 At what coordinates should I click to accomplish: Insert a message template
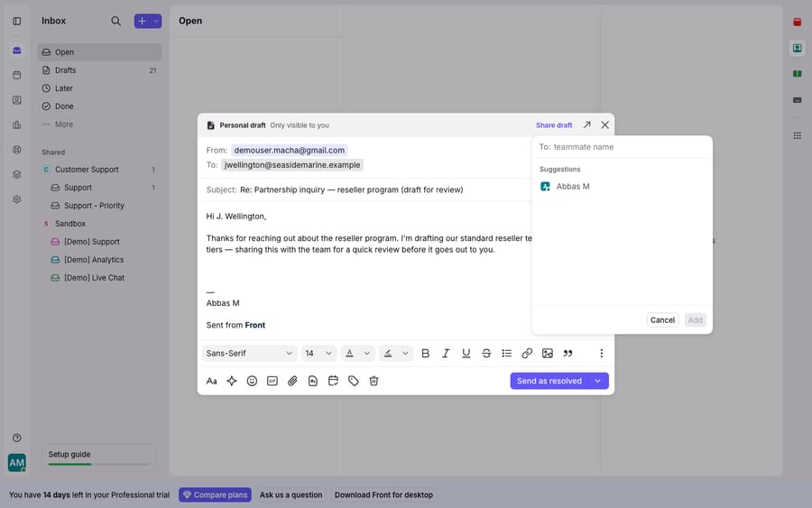[x=313, y=381]
